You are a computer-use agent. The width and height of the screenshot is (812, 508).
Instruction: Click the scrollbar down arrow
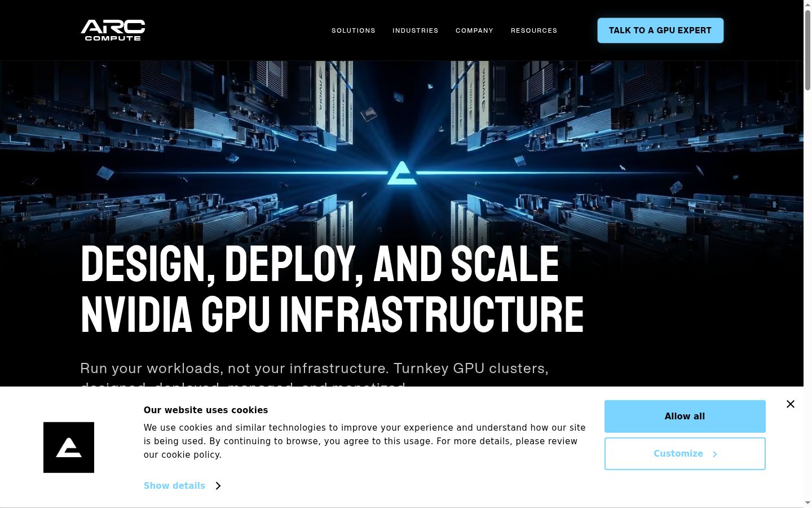click(x=807, y=503)
